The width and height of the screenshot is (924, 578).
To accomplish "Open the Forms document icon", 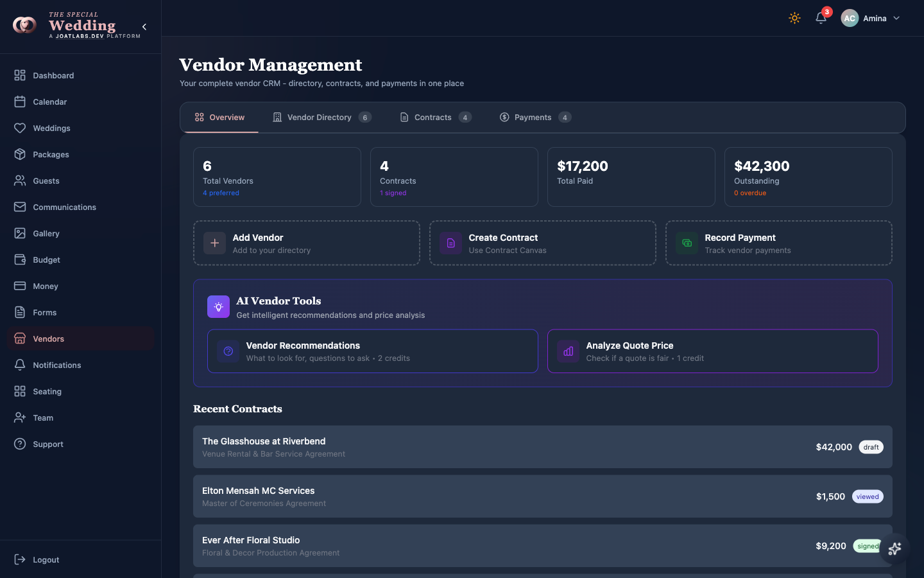I will (20, 312).
